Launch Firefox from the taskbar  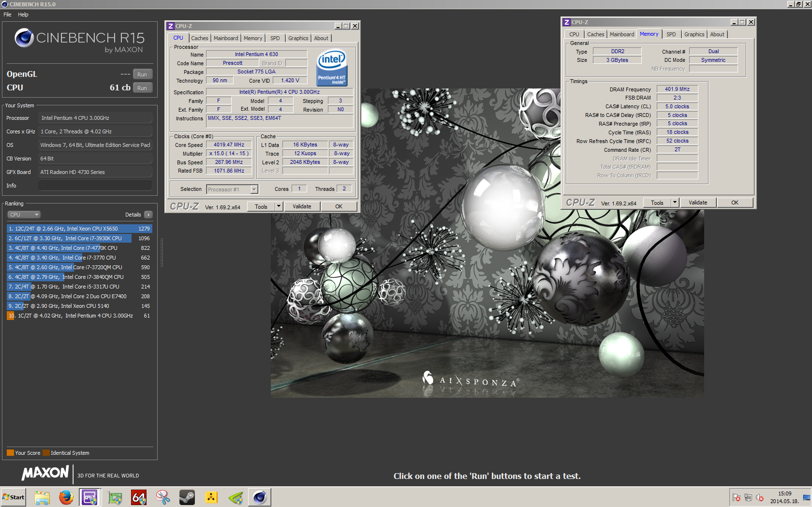(x=66, y=497)
